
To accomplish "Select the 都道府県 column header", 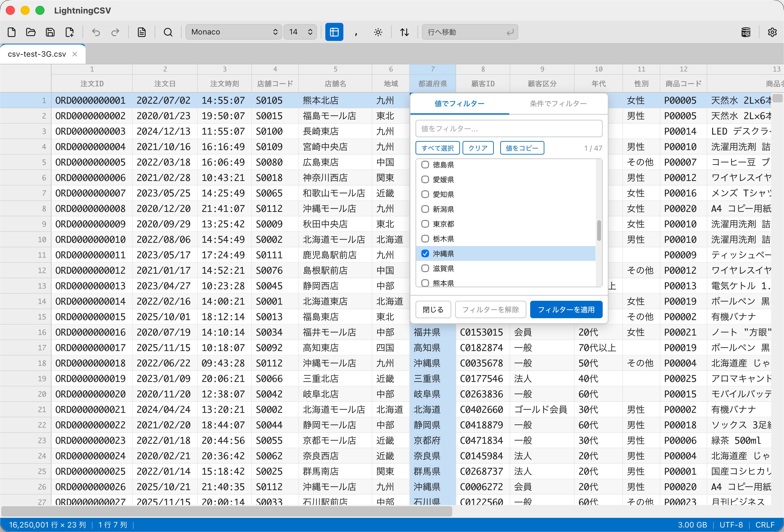I will tap(433, 84).
